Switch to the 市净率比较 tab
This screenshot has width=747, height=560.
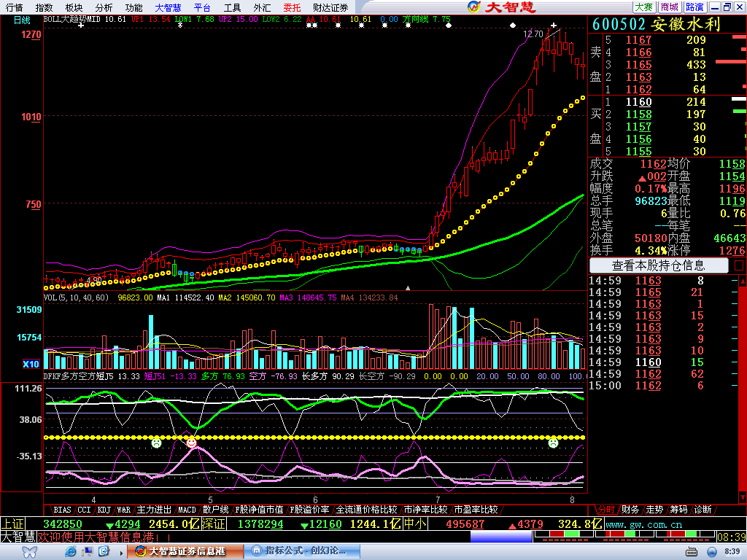coord(425,510)
